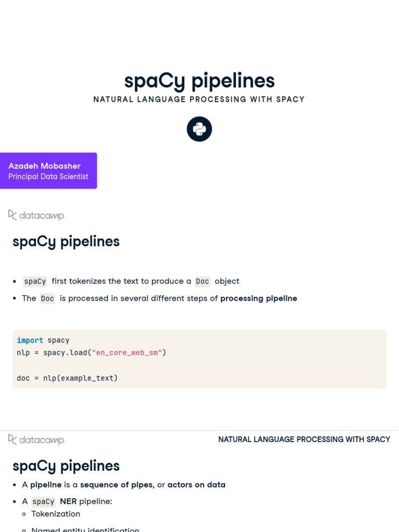Viewport: 399px width, 532px height.
Task: Click the bold "processing pipeline" text
Action: coord(259,299)
